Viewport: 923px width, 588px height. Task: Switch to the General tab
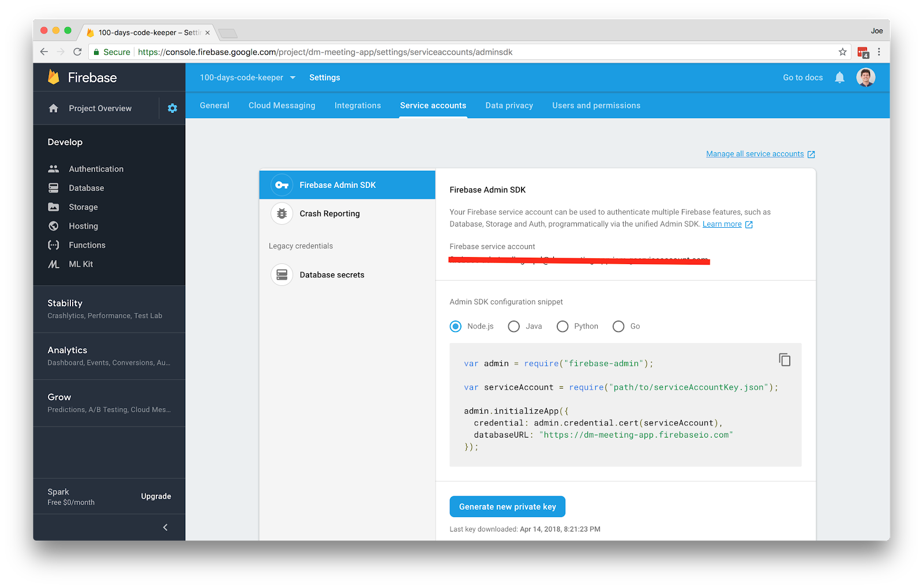pos(215,105)
